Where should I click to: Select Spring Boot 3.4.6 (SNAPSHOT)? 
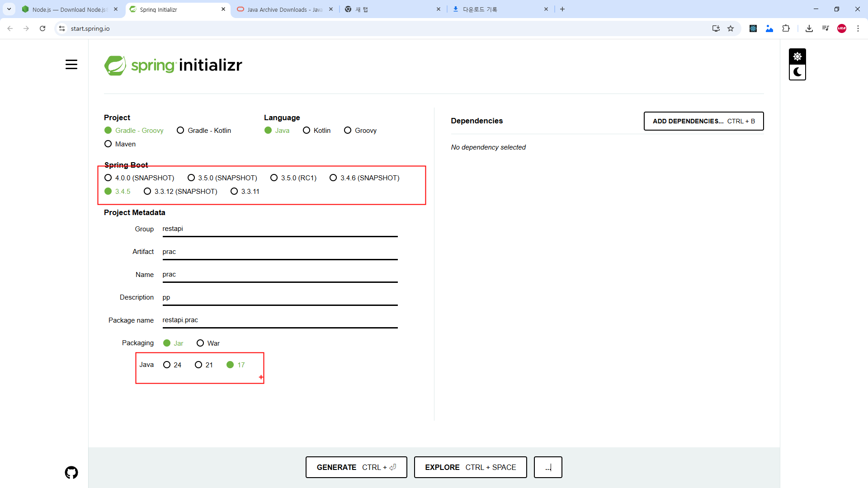coord(364,178)
